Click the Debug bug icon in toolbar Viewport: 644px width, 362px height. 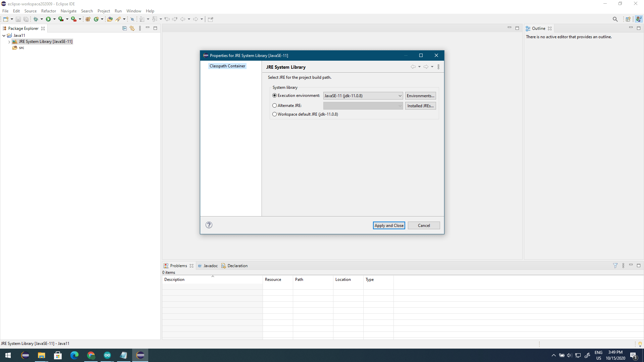pyautogui.click(x=36, y=19)
